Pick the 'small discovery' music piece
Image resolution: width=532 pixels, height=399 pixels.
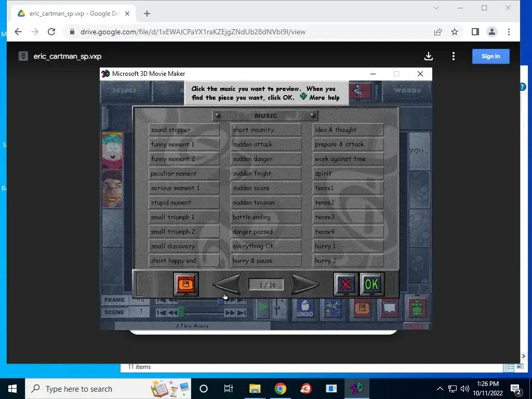tap(184, 246)
